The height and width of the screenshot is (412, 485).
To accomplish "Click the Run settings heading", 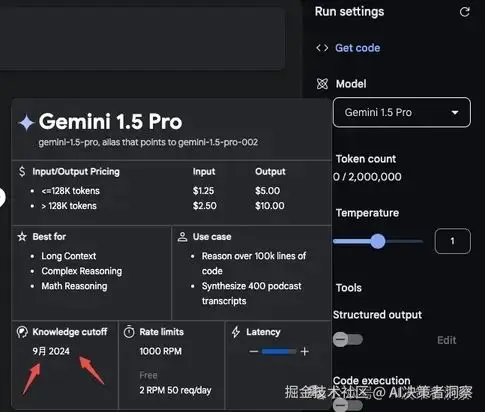I will point(349,12).
